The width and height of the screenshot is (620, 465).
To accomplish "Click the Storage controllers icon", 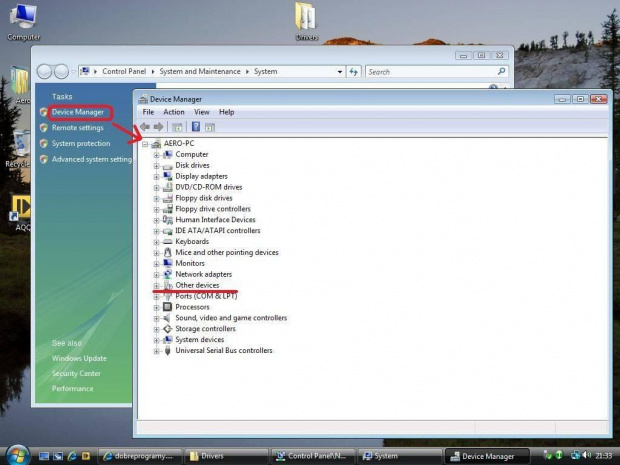I will 168,329.
